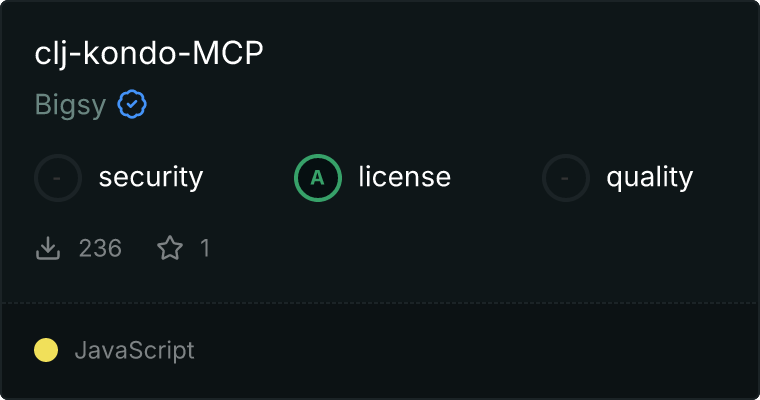This screenshot has height=400, width=760.
Task: Click the yellow JavaScript language dot
Action: click(x=46, y=350)
